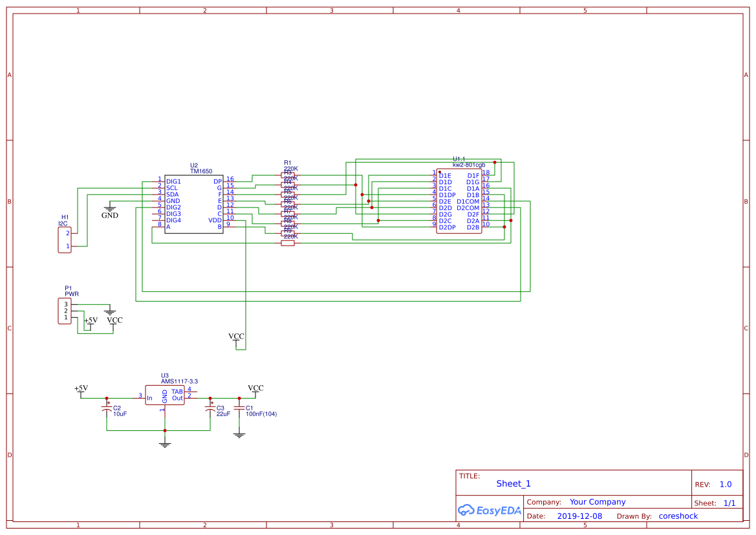This screenshot has width=756, height=535.
Task: Click the +5V power symbol near C2
Action: tap(80, 390)
